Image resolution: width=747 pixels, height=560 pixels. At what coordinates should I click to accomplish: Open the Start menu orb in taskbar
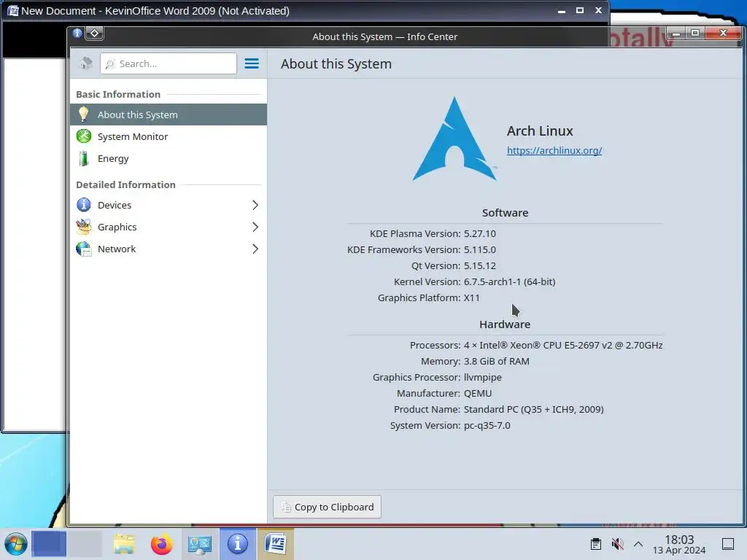[x=15, y=544]
